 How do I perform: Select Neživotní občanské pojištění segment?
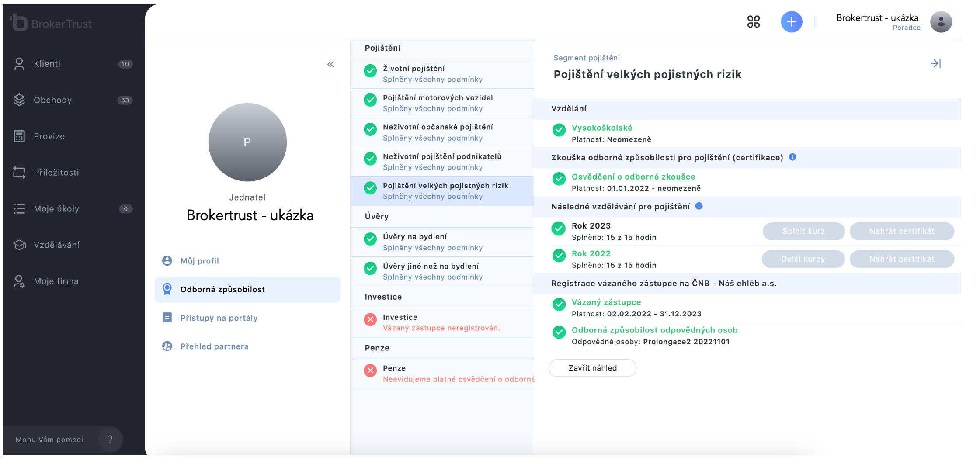442,132
